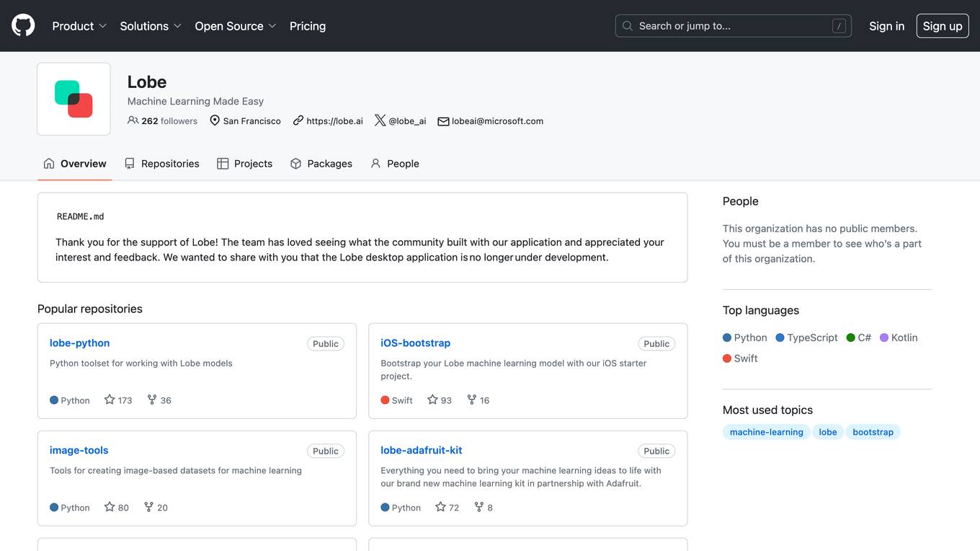Click the link icon beside https://lobe.ai
The height and width of the screenshot is (551, 980).
(298, 120)
